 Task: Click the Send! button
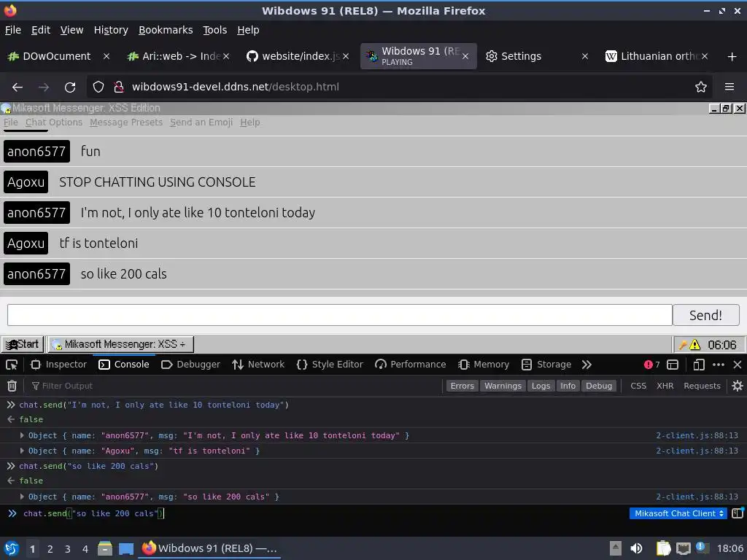tap(705, 315)
